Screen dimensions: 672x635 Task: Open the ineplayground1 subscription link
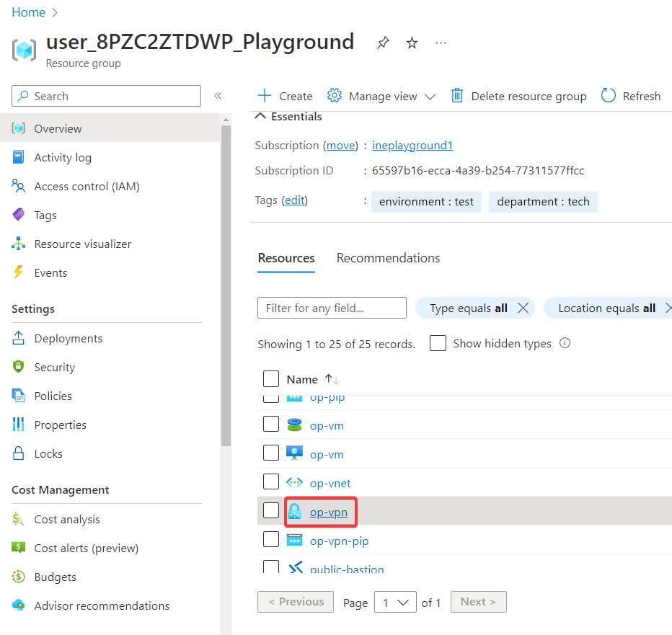(x=412, y=145)
